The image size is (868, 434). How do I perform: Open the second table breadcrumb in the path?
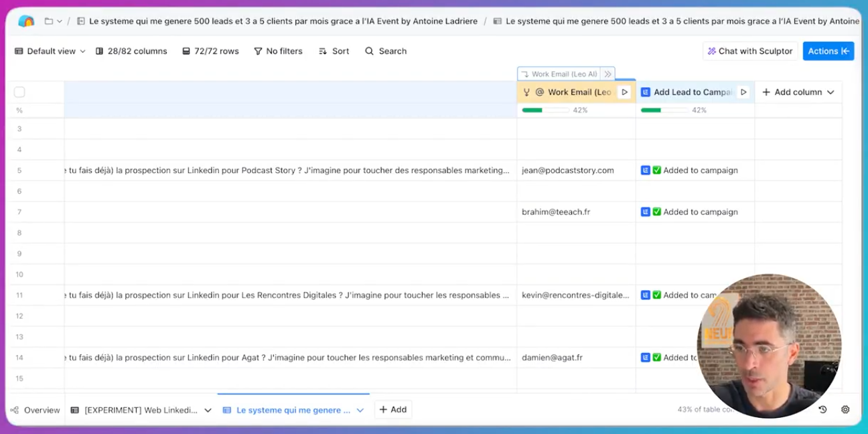click(676, 21)
